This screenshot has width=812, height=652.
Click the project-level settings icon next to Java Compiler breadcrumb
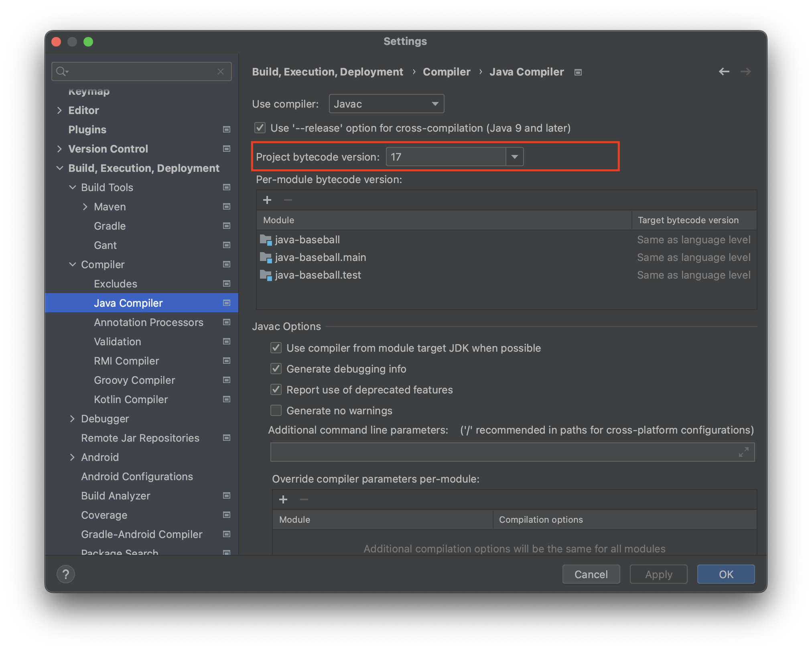pos(578,72)
